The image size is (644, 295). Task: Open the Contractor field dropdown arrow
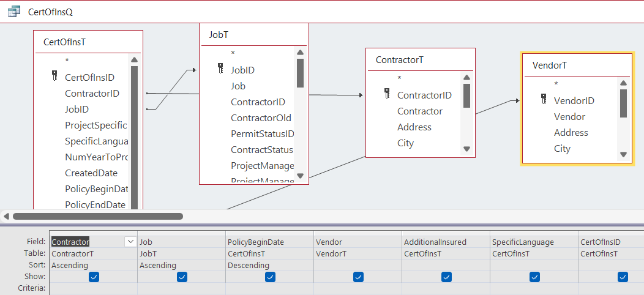tap(130, 242)
